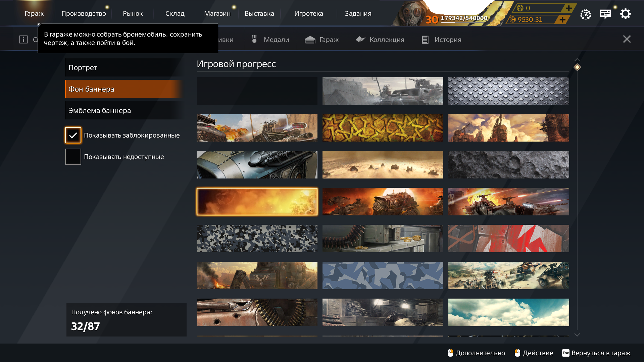Image resolution: width=644 pixels, height=362 pixels.
Task: Click the experience bar 179342/540000
Action: pyautogui.click(x=464, y=18)
